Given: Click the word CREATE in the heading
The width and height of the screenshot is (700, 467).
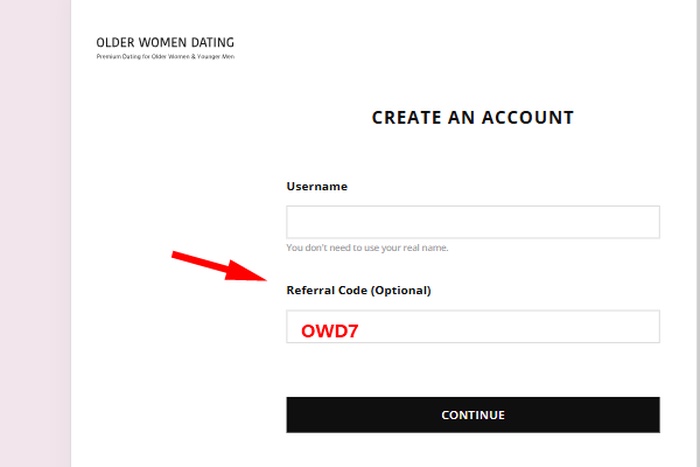Looking at the screenshot, I should (x=406, y=118).
